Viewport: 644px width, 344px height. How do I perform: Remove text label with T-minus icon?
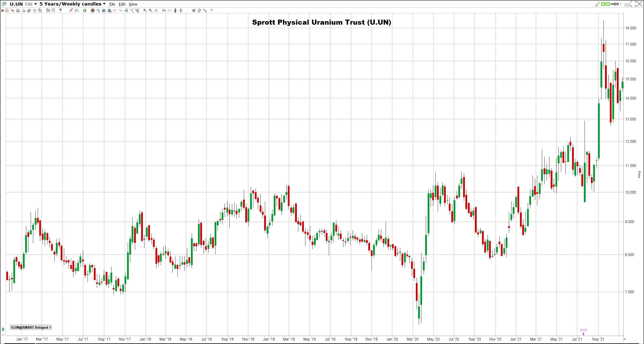[109, 11]
